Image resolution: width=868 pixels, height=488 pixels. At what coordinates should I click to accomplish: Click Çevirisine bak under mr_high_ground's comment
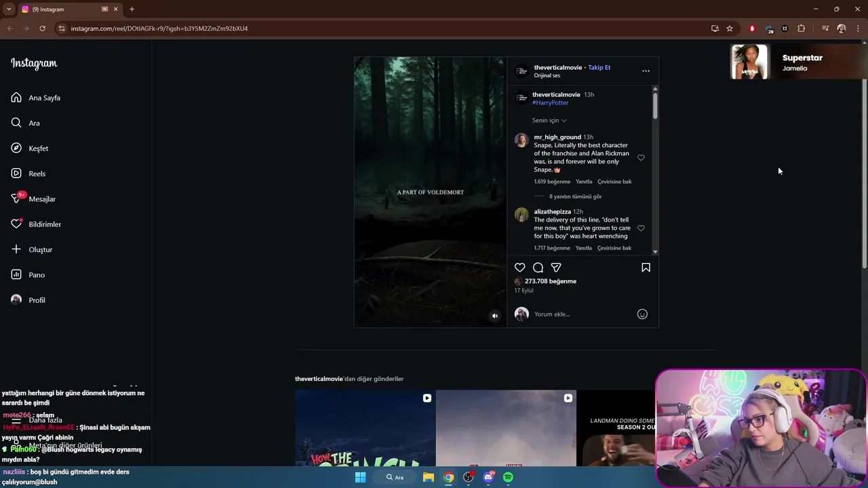pos(614,182)
